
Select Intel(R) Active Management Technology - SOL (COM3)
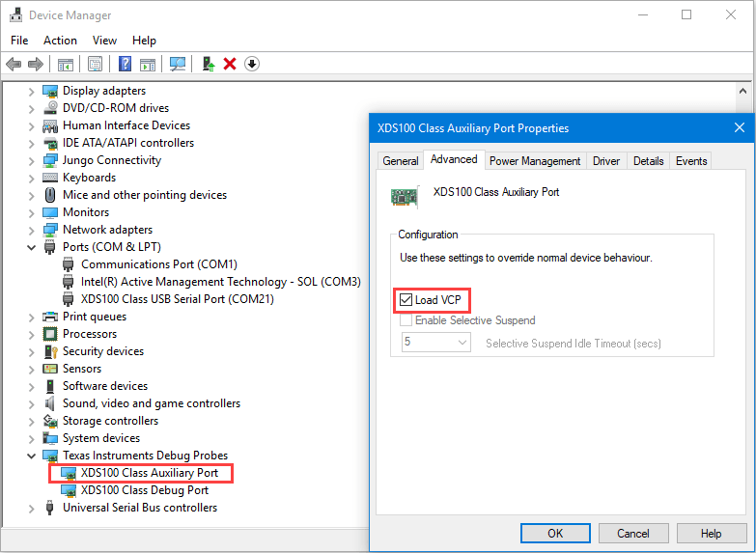(x=221, y=282)
